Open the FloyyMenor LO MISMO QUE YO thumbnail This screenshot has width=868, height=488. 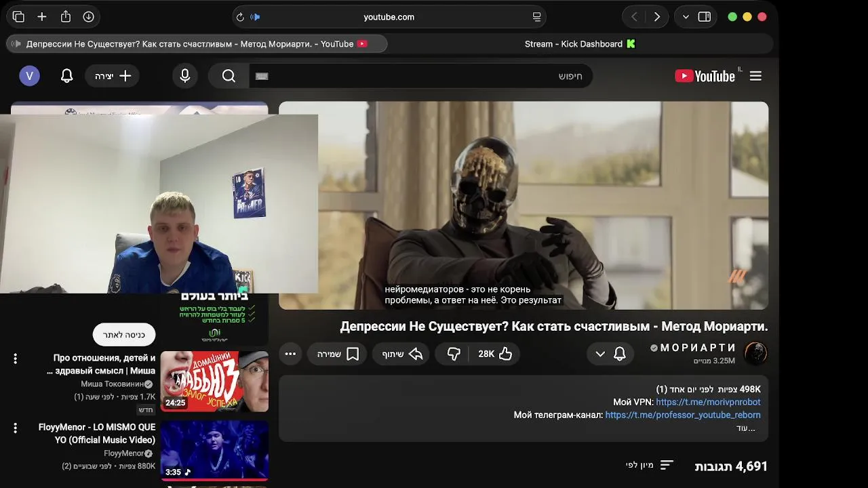(x=214, y=450)
